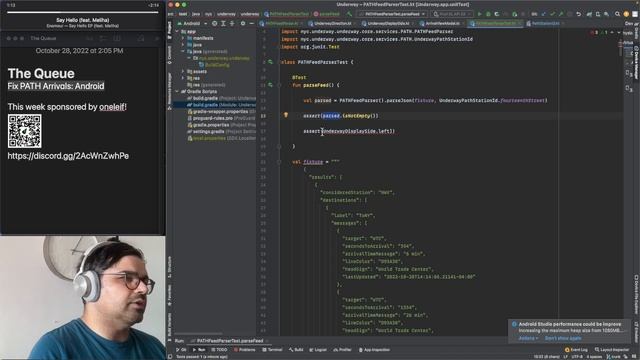
Task: Expand the java folder
Action: (183, 45)
